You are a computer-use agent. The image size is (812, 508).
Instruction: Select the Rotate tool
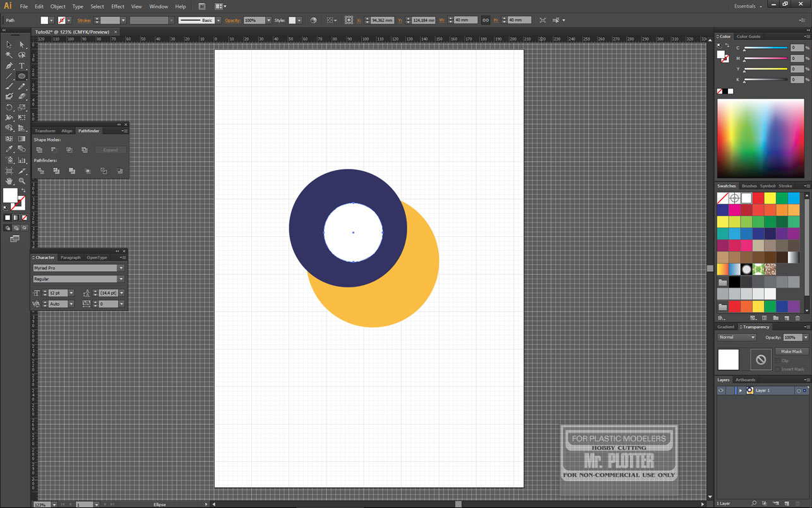[x=9, y=107]
